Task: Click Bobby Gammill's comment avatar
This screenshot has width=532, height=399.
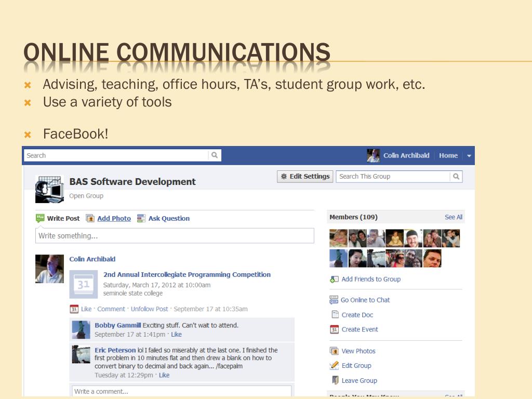Action: [x=81, y=330]
